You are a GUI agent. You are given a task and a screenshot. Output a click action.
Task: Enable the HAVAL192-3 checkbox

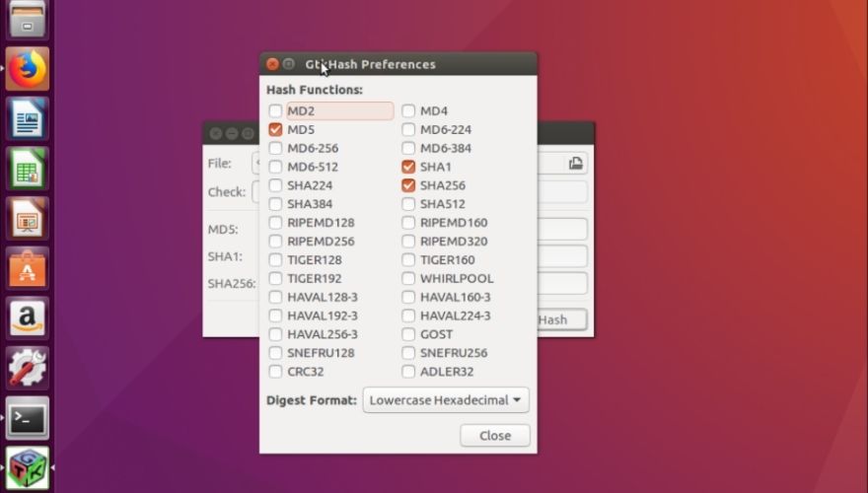click(275, 316)
